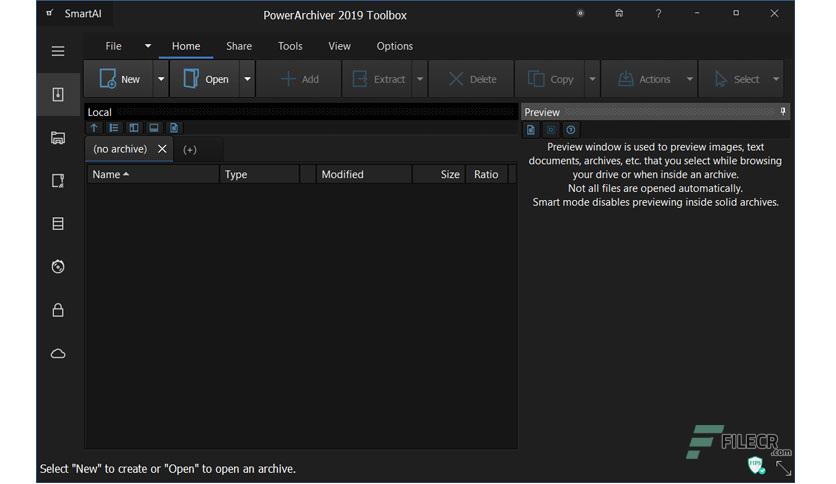Click the document icon in Preview toolbar

pos(531,130)
